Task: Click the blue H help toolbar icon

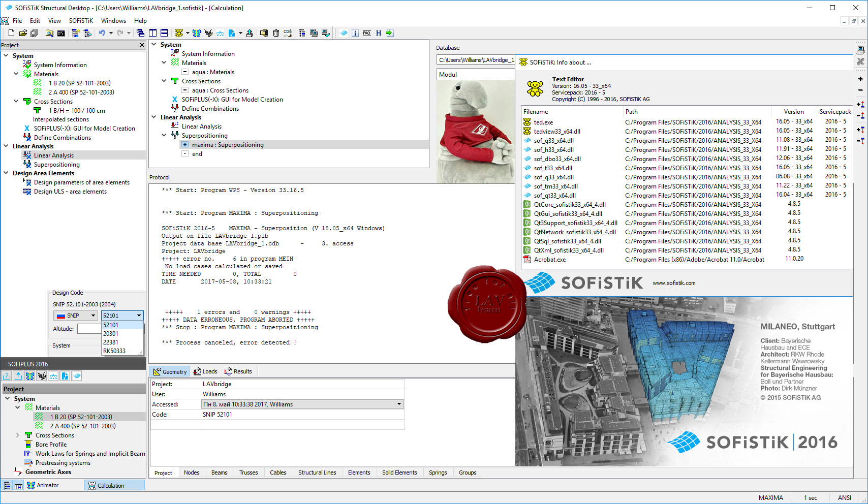Action: click(379, 33)
